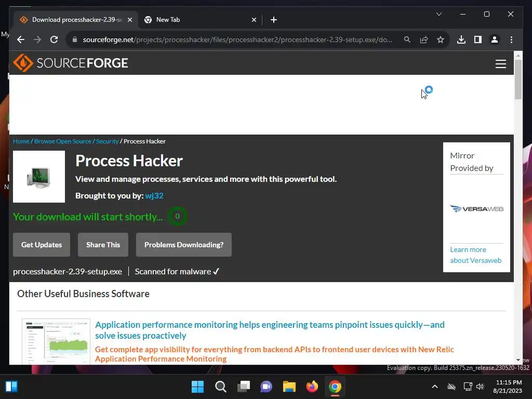Switch to the New Tab tab
This screenshot has height=399, width=532.
point(200,20)
